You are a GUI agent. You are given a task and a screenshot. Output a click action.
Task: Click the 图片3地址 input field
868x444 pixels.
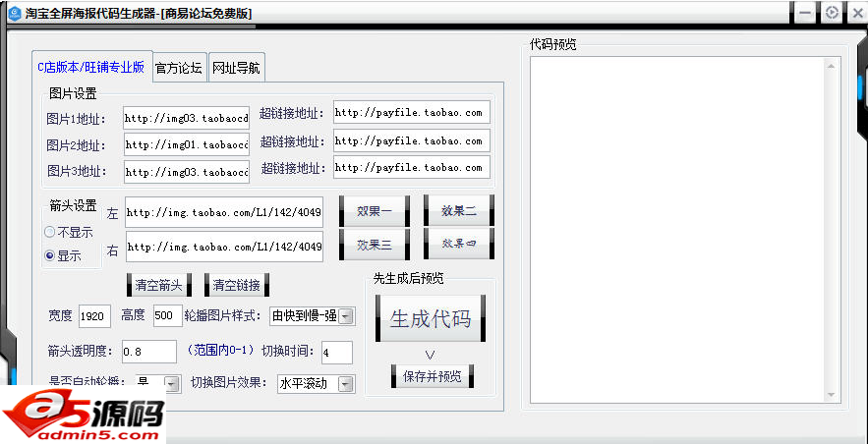pos(187,172)
